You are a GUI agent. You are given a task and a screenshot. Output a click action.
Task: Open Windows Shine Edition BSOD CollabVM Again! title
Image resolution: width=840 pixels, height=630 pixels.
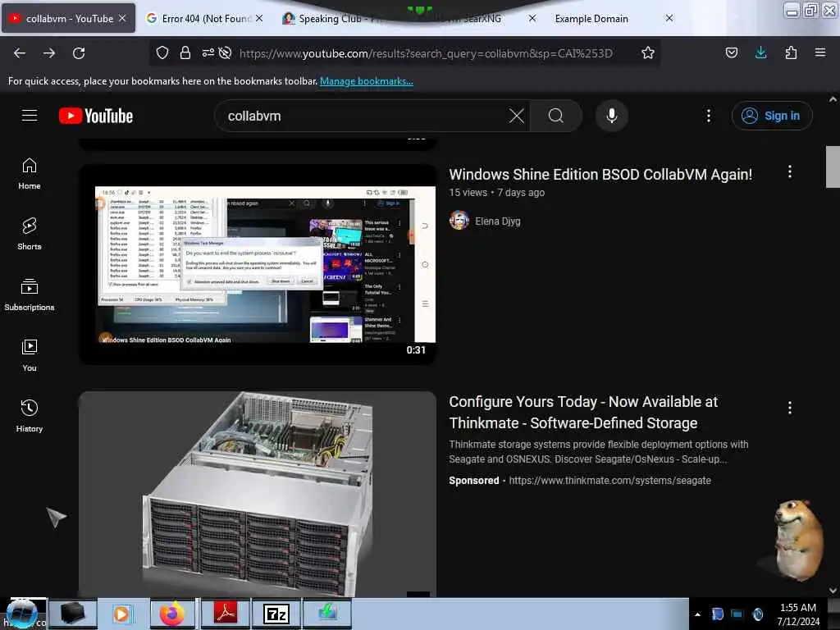click(x=600, y=174)
